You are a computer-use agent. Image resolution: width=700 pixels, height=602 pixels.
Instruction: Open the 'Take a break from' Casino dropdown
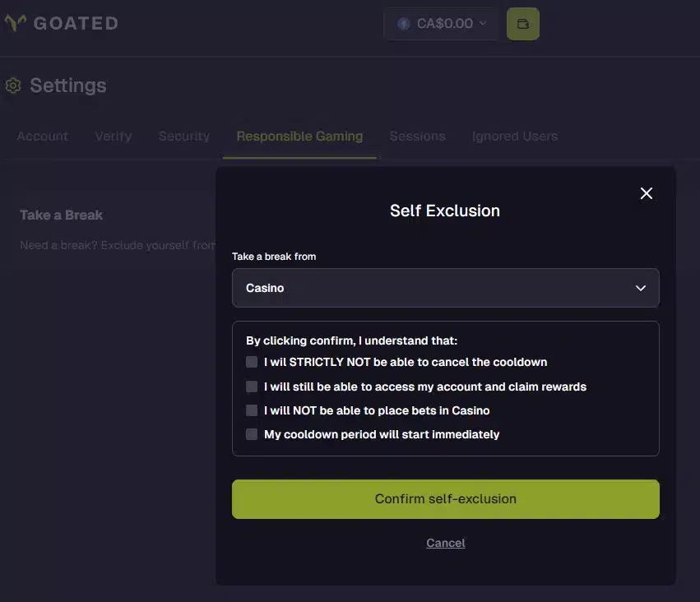click(x=445, y=288)
